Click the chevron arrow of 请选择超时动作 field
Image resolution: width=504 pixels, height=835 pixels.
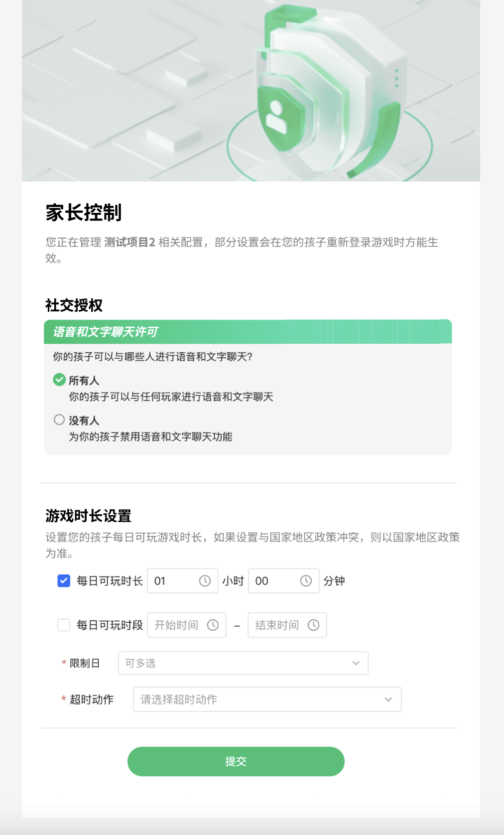click(388, 699)
